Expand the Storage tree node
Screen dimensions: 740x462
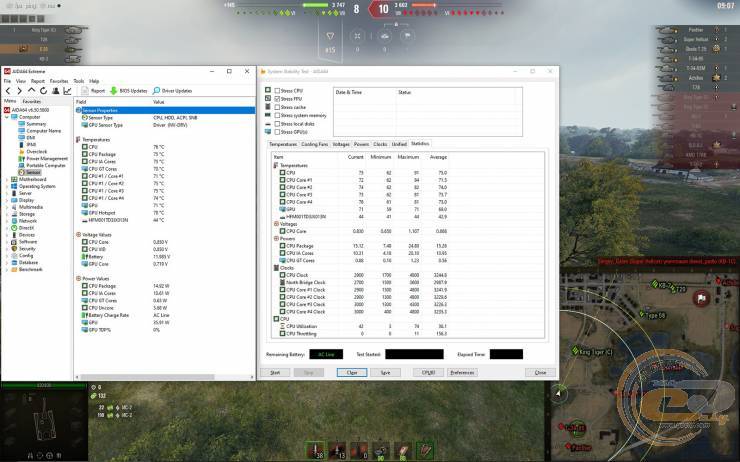coord(7,214)
